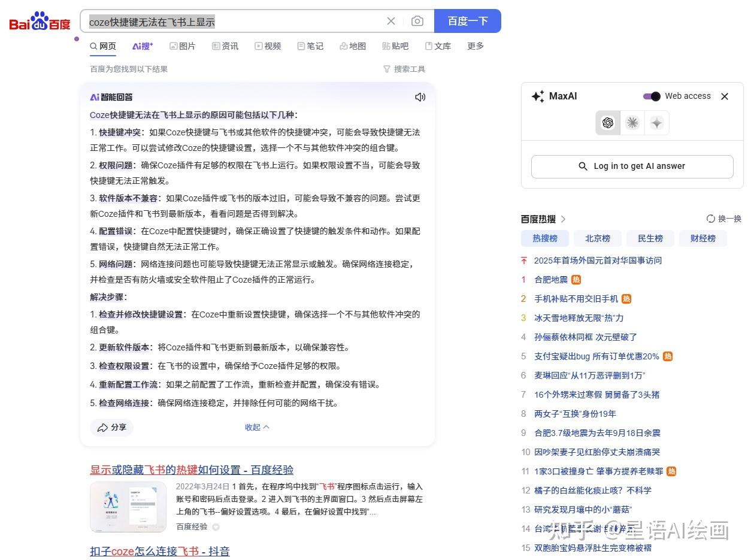Open hot topic 麦琳回应从11万恶评删到1万
The width and height of the screenshot is (748, 560).
coord(590,376)
